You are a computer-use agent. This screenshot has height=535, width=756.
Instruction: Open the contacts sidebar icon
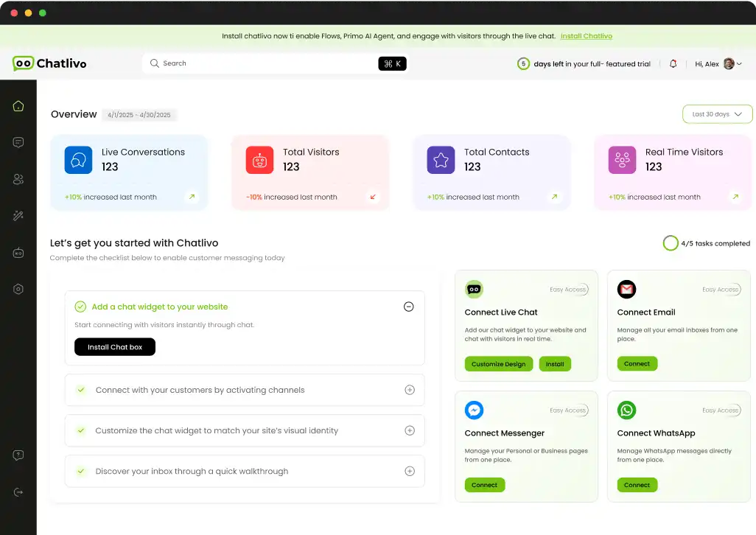point(18,179)
